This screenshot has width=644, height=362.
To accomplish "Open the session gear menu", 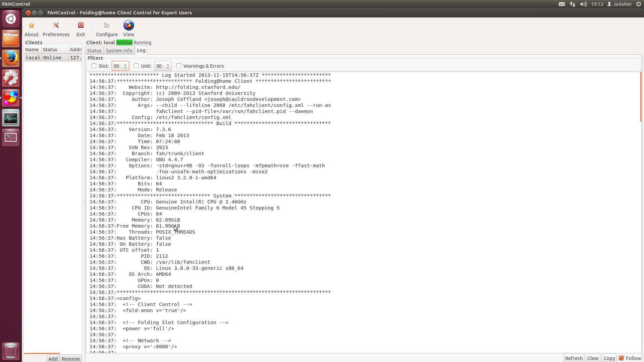I will pyautogui.click(x=639, y=4).
